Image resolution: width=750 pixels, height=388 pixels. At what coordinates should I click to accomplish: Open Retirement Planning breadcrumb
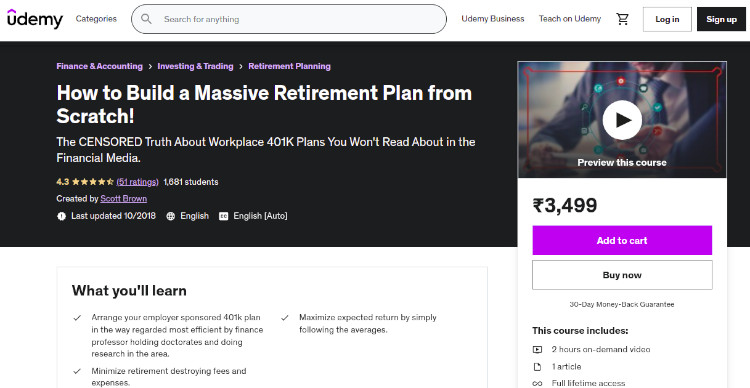(x=289, y=67)
